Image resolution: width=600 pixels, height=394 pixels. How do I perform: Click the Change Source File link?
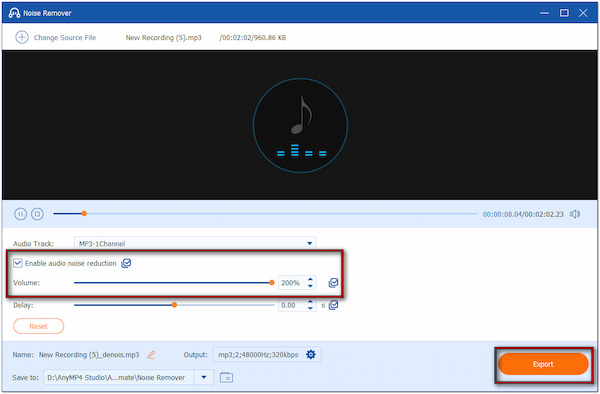pyautogui.click(x=65, y=37)
